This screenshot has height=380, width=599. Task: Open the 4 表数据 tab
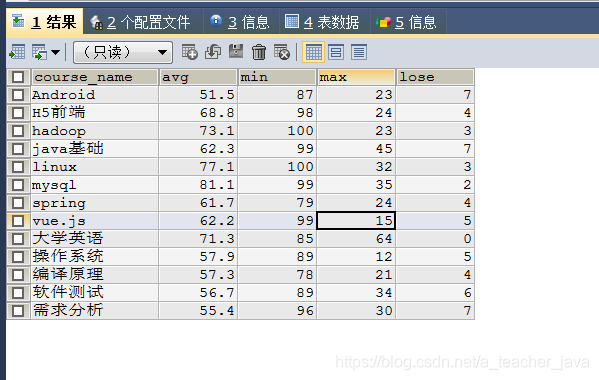click(325, 22)
